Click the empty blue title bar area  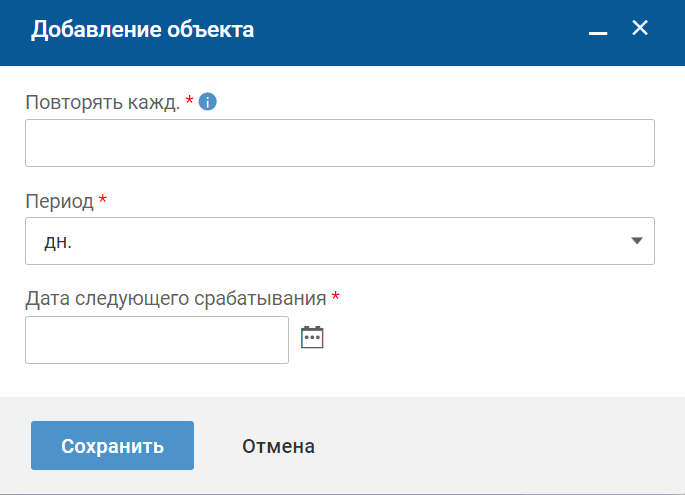coord(420,30)
